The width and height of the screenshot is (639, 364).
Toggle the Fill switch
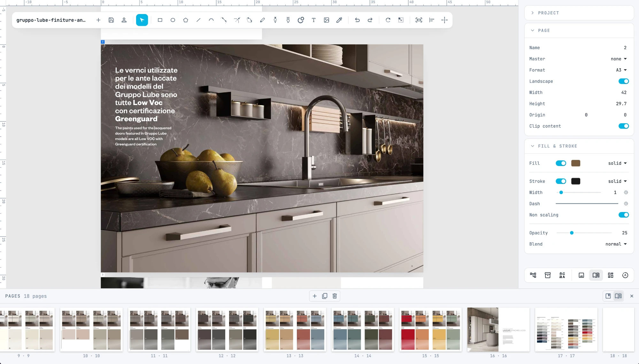(561, 163)
